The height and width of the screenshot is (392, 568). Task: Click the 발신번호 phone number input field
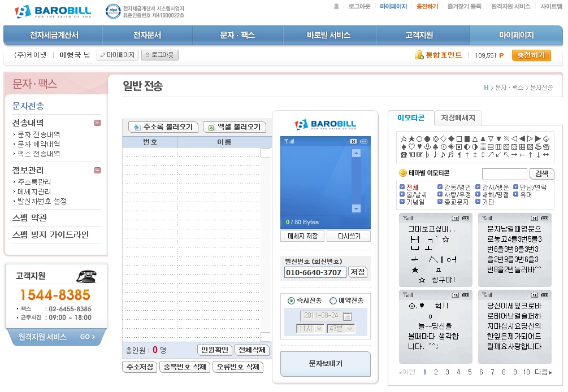[x=315, y=272]
